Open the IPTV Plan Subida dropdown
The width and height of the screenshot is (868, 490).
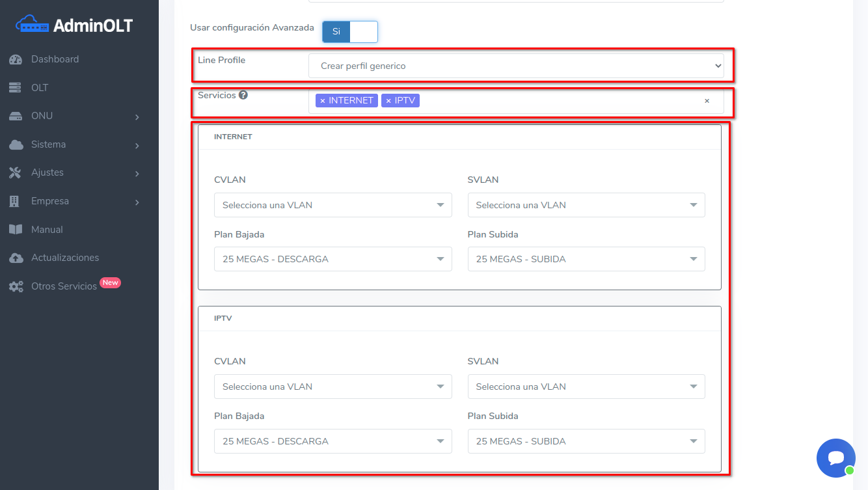586,441
